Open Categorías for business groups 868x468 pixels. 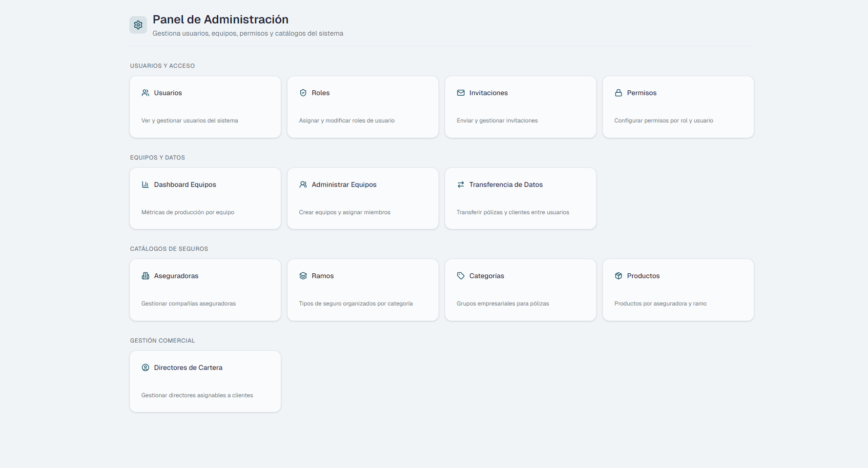tap(520, 289)
